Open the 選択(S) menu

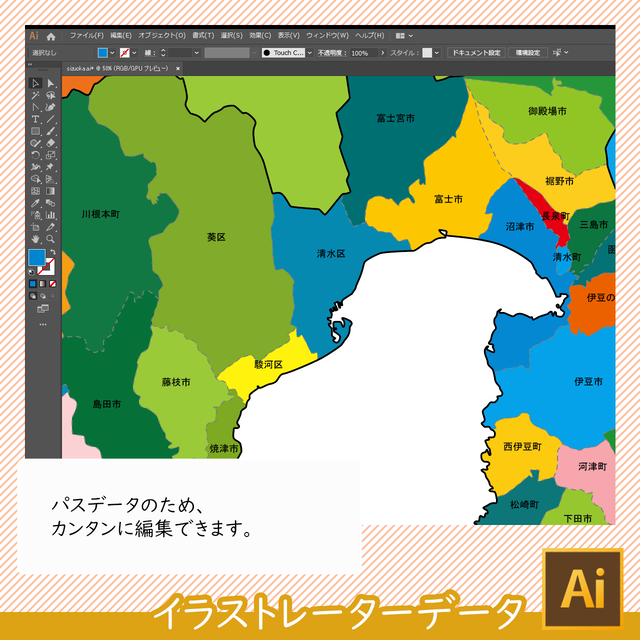coord(231,36)
